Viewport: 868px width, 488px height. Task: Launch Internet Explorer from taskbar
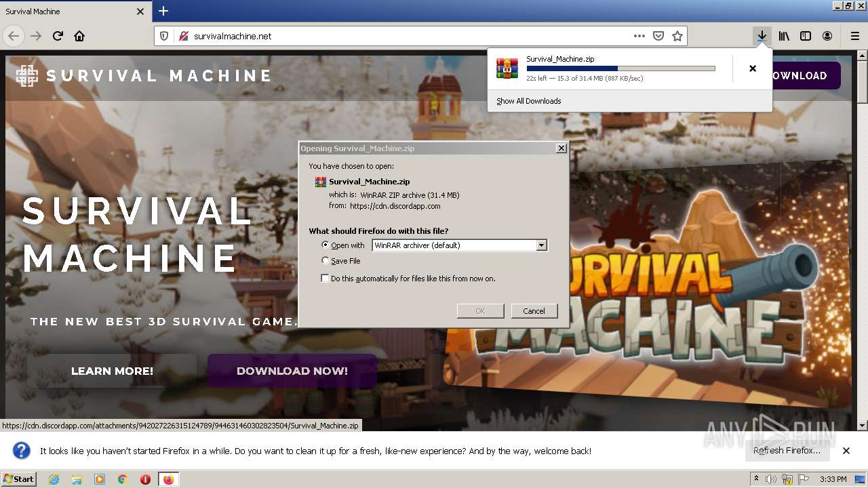[54, 479]
